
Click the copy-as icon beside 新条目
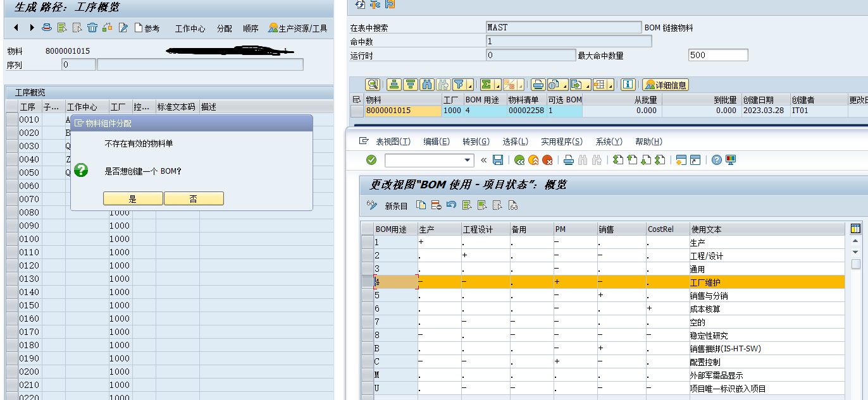(x=421, y=205)
